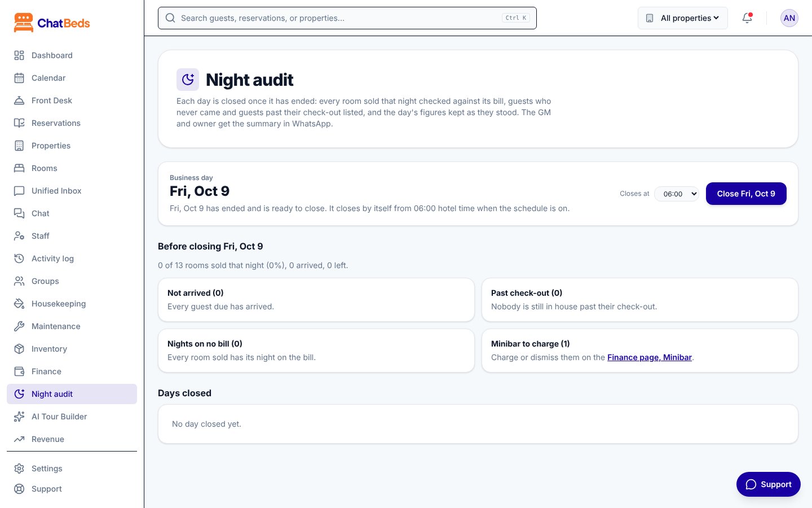Click the Housekeeping bucket icon
812x508 pixels.
click(19, 304)
